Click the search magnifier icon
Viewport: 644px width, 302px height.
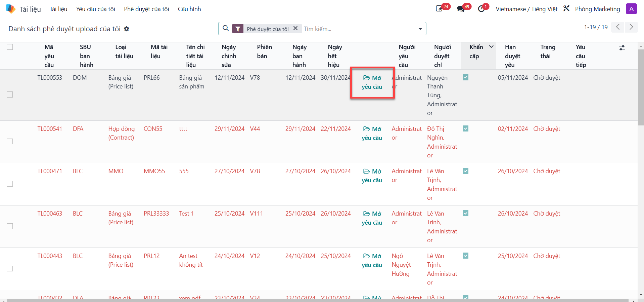pyautogui.click(x=226, y=29)
